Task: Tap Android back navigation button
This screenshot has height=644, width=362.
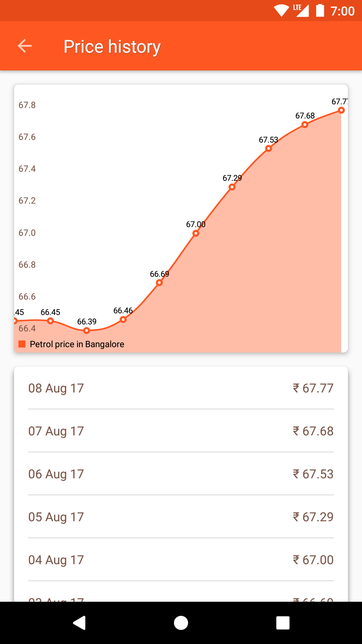Action: click(79, 623)
